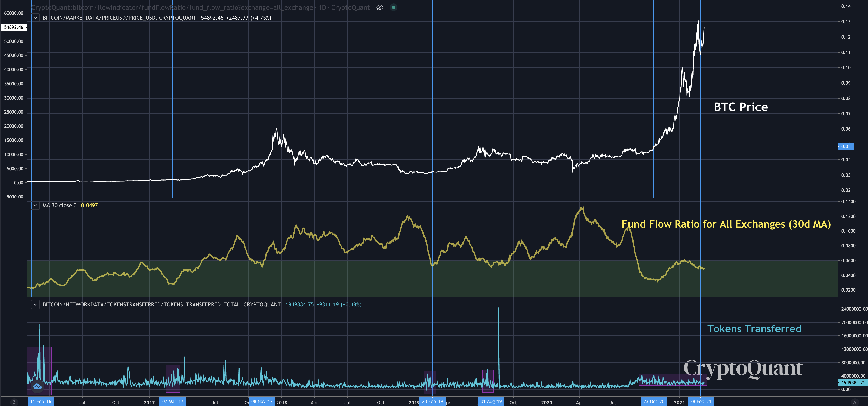The width and height of the screenshot is (868, 406).
Task: Select the 08 Nov '17 date label
Action: point(262,401)
